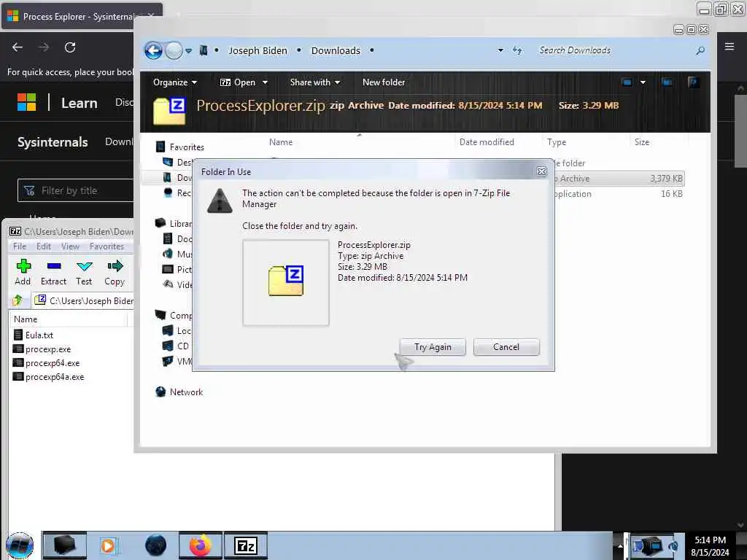
Task: Open Firefox from taskbar
Action: pyautogui.click(x=201, y=545)
